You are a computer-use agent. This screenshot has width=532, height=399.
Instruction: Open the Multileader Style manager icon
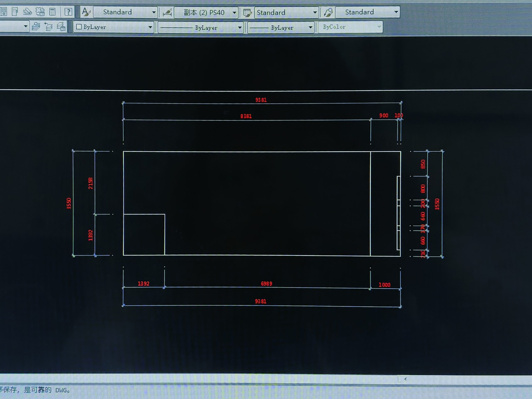328,12
